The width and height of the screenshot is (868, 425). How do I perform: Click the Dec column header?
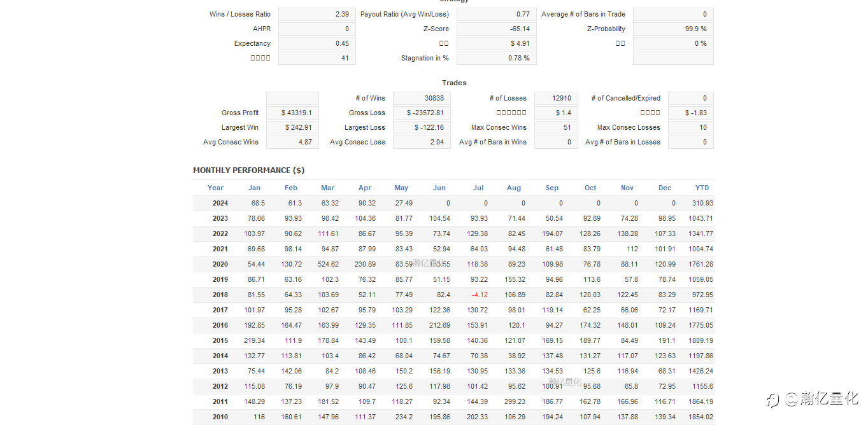click(x=665, y=188)
